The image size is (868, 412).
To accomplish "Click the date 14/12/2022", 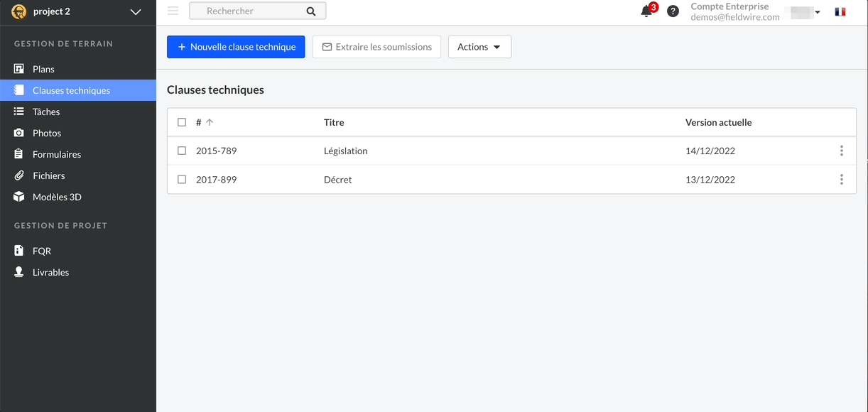I will pyautogui.click(x=710, y=151).
